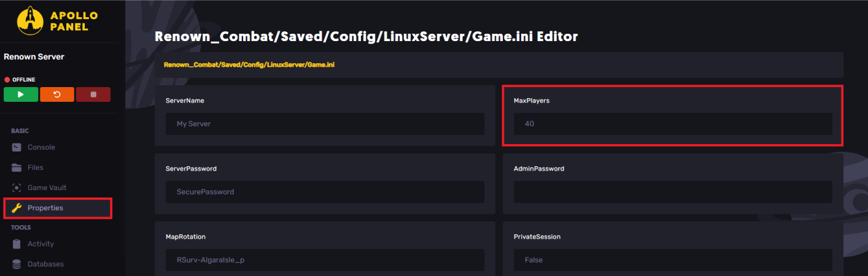Click the Apollo Panel rocket logo
This screenshot has height=276, width=868.
pyautogui.click(x=28, y=21)
